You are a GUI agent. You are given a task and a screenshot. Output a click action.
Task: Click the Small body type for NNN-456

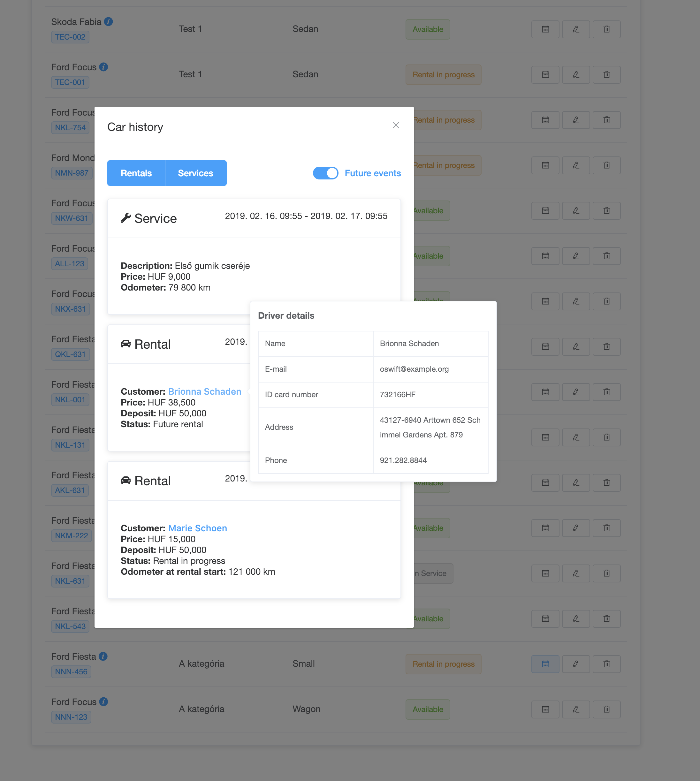coord(303,664)
